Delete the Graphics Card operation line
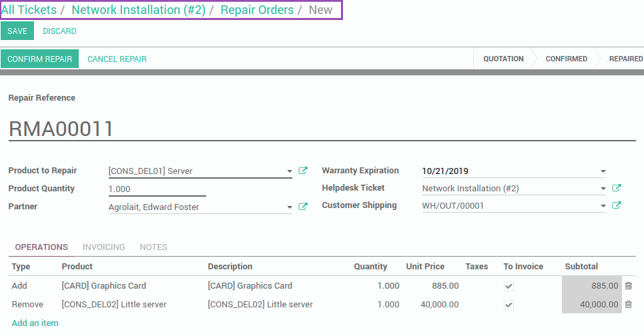 [629, 285]
